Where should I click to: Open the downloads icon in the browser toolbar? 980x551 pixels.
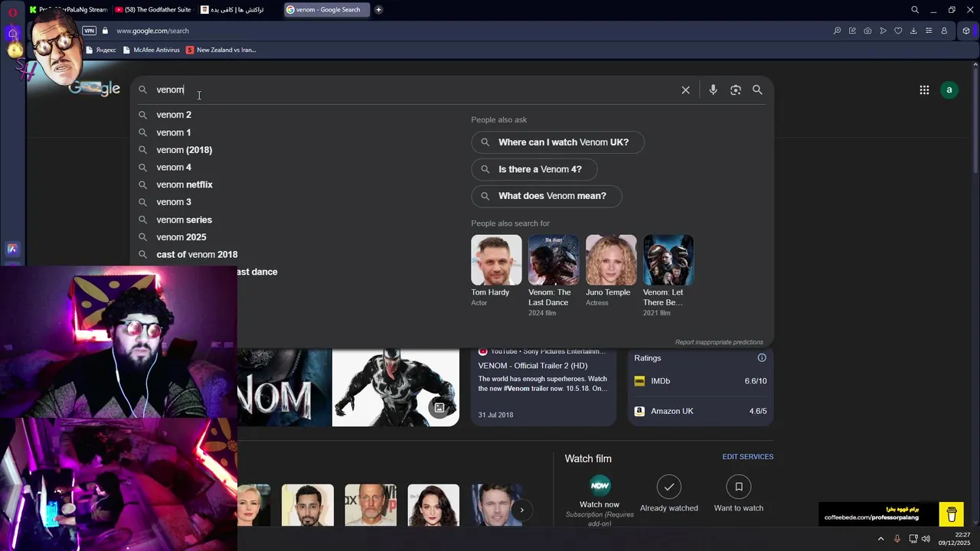pyautogui.click(x=913, y=31)
